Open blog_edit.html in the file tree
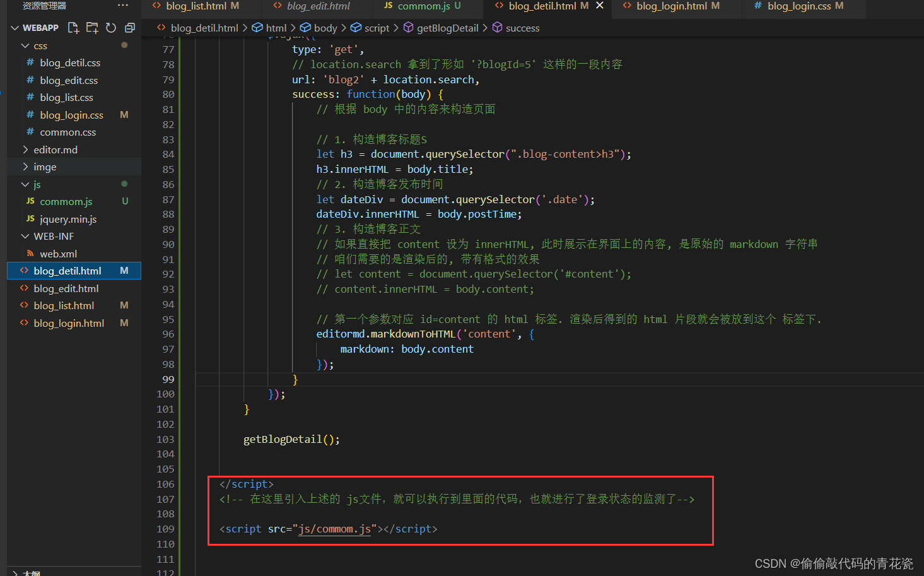 click(66, 289)
